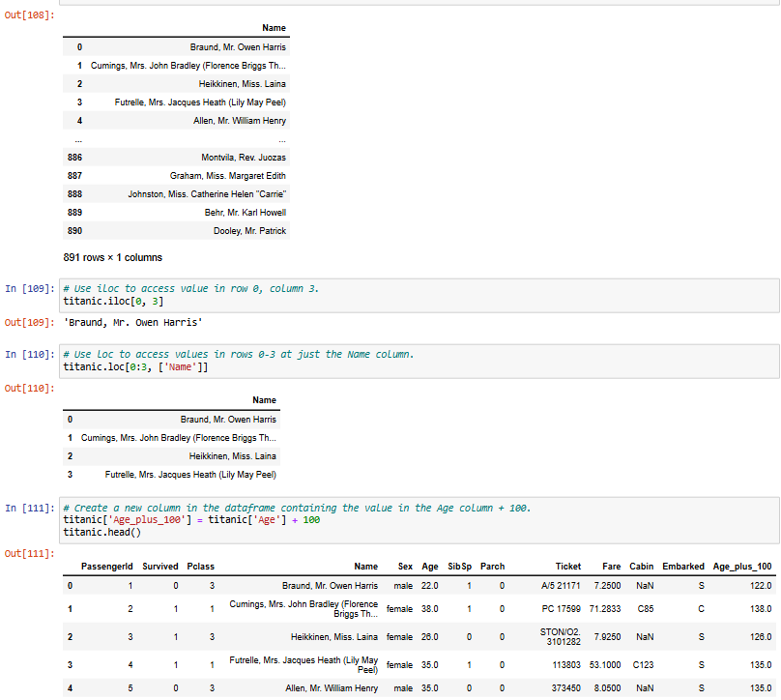Click the Fare column header
Image resolution: width=781 pixels, height=700 pixels.
pos(611,567)
